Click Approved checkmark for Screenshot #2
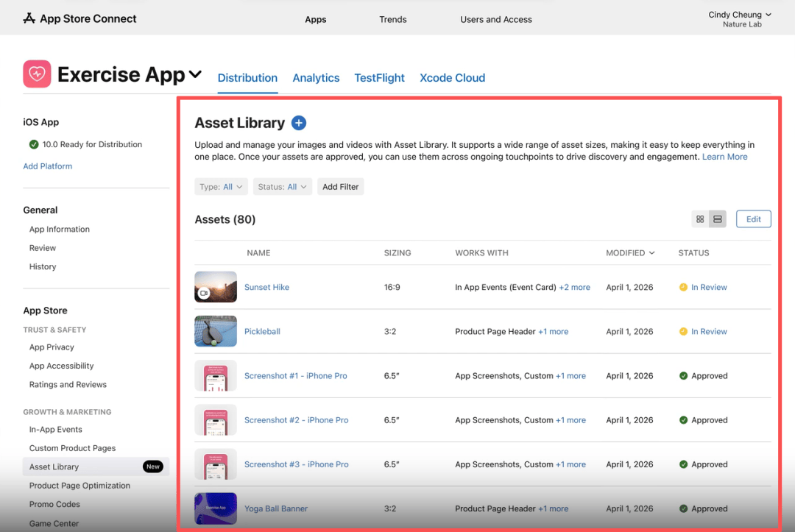Screen dimensions: 795x532 (x=683, y=420)
